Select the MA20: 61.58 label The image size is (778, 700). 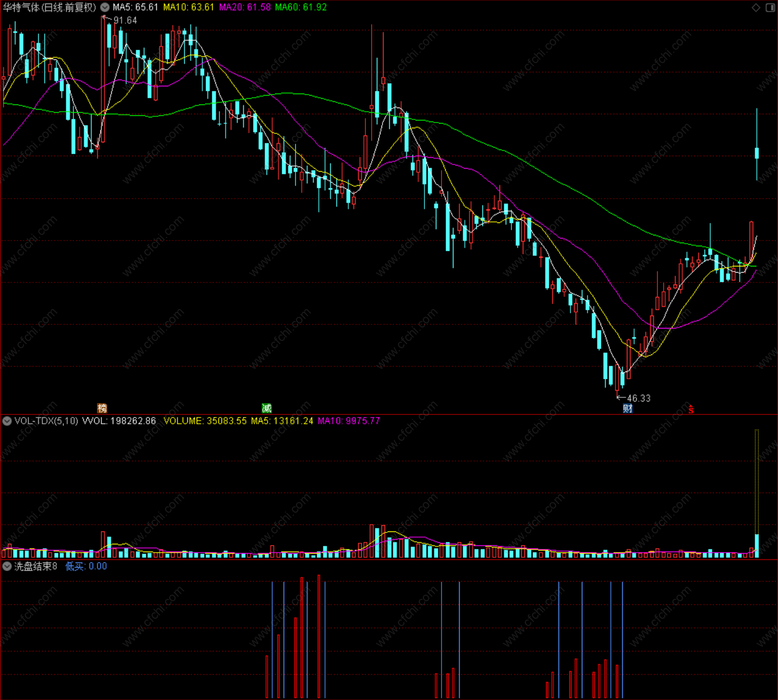click(x=245, y=7)
